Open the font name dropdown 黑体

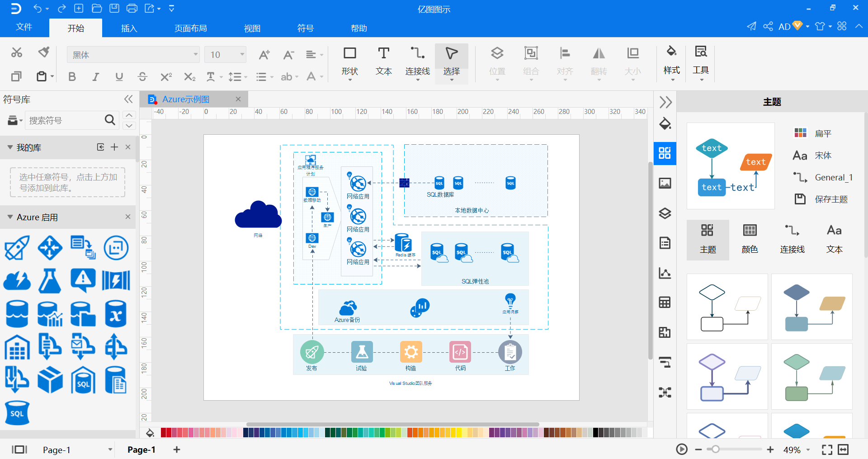coord(133,55)
